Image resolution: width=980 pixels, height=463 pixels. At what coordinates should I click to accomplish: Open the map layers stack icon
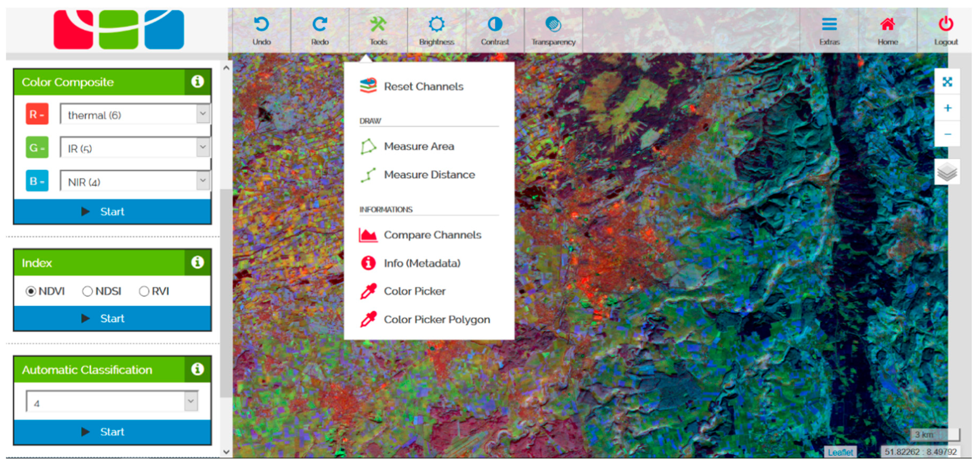[x=947, y=172]
